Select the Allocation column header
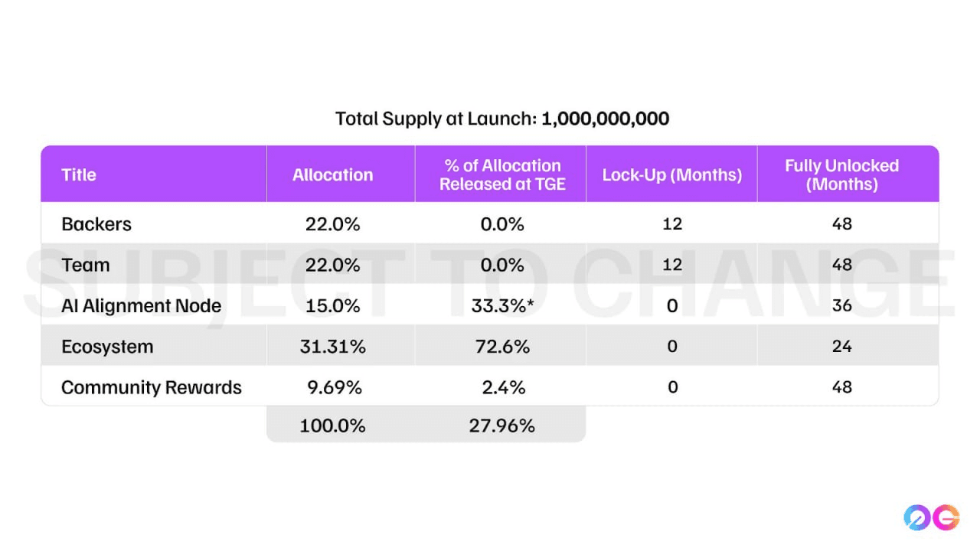Viewport: 980px width, 551px height. [x=332, y=174]
